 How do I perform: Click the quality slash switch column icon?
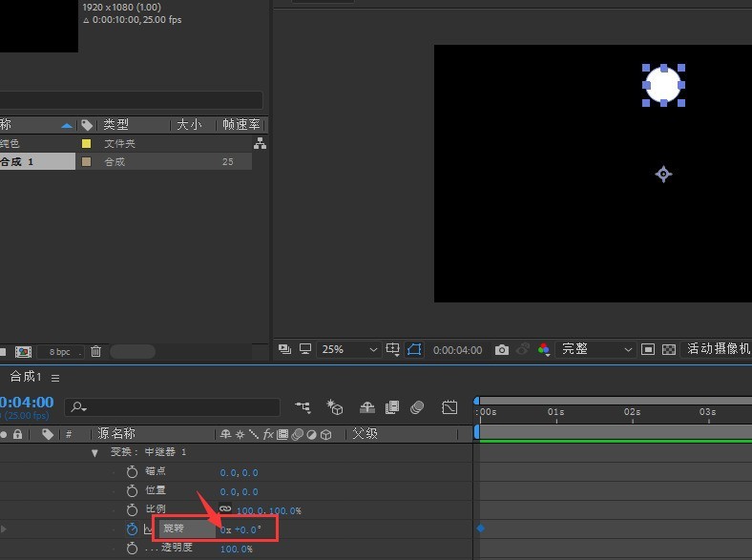click(x=253, y=434)
